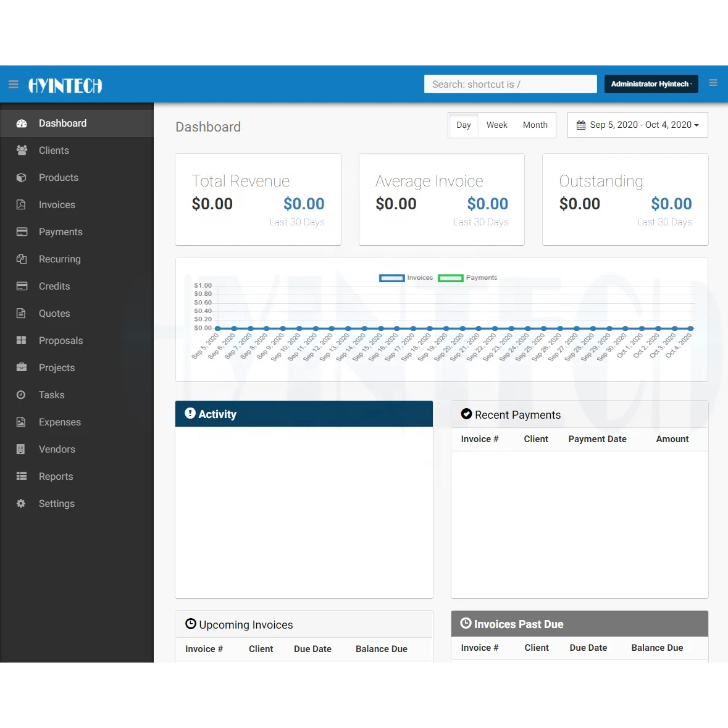Click the Upcoming Invoices panel header
Viewport: 728px width, 728px height.
304,624
